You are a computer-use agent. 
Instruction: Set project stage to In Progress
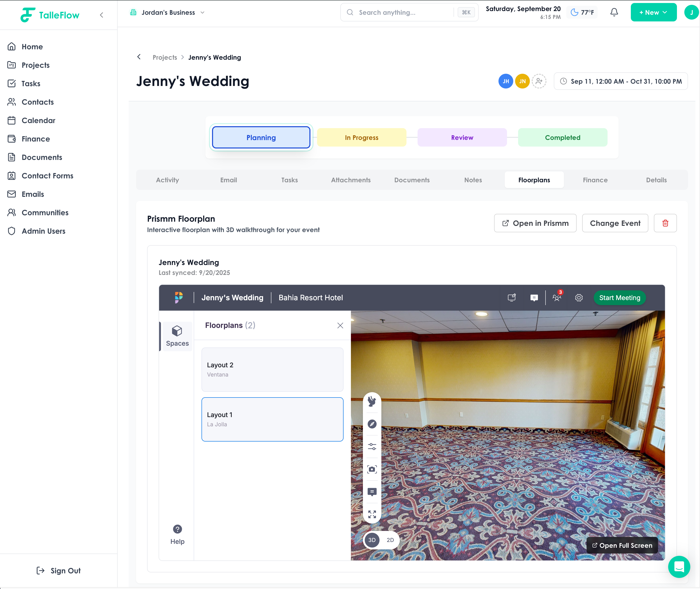coord(362,138)
